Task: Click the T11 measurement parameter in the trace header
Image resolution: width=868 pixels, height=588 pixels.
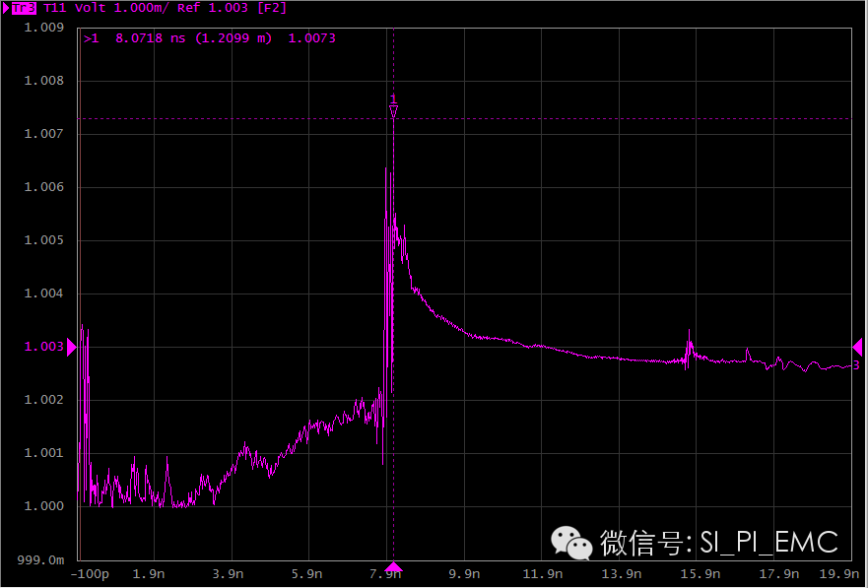Action: coord(57,8)
